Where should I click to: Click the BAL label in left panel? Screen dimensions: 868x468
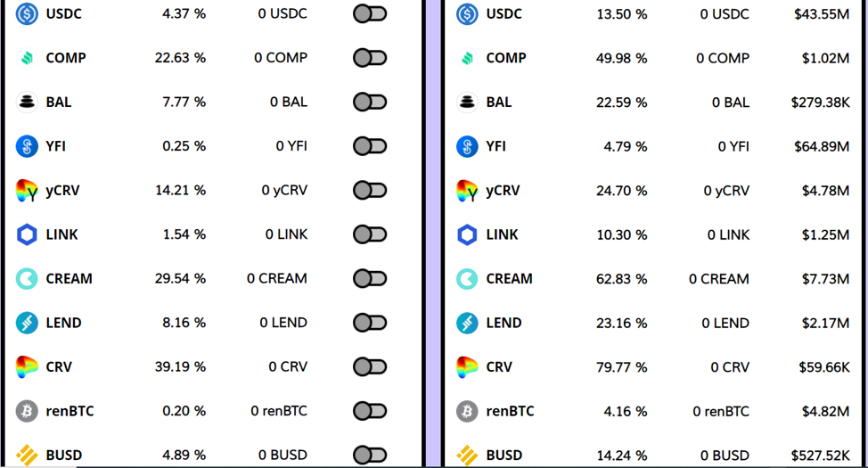59,103
